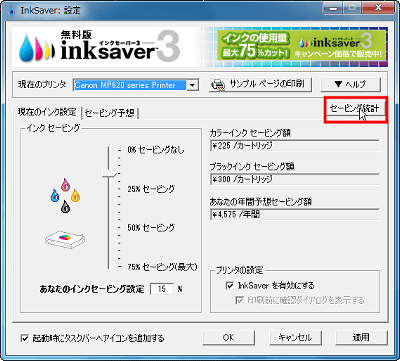Print a sample page button

coord(261,85)
